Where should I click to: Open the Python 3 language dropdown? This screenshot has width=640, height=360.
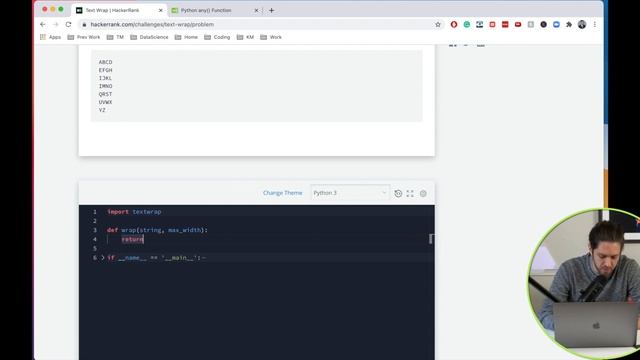350,193
